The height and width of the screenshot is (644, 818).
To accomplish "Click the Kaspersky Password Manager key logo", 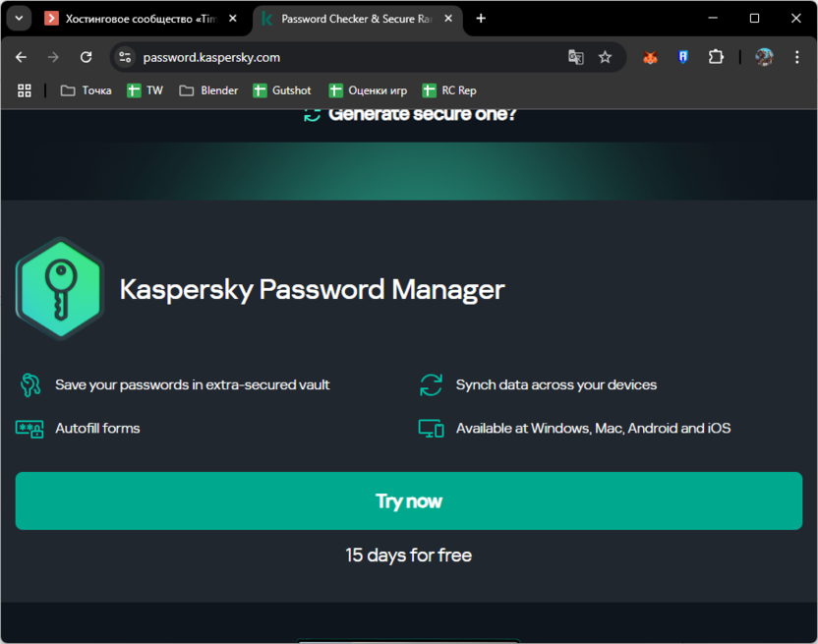I will tap(59, 289).
